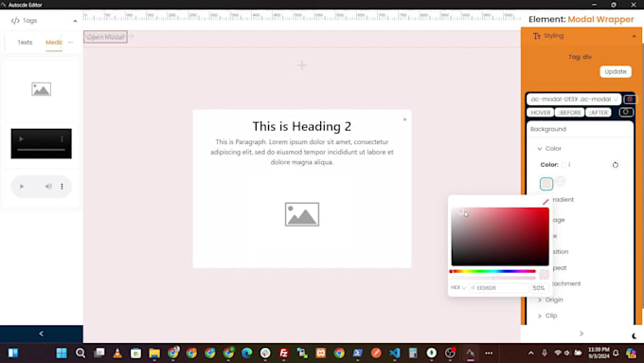The width and height of the screenshot is (644, 363).
Task: Click the global color picker icon
Action: coord(561,181)
